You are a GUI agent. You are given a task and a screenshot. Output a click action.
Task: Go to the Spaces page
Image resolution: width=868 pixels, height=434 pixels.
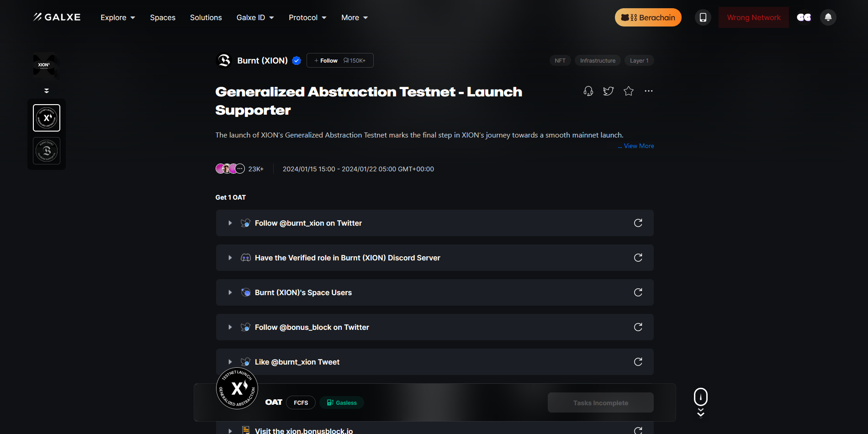[163, 17]
